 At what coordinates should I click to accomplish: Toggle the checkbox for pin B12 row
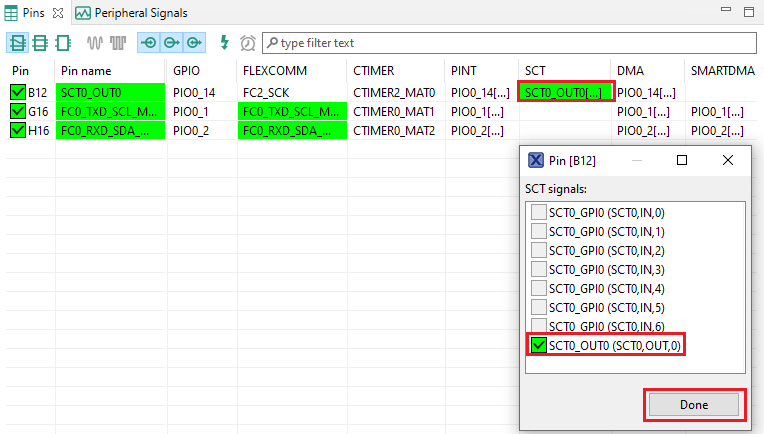(18, 93)
